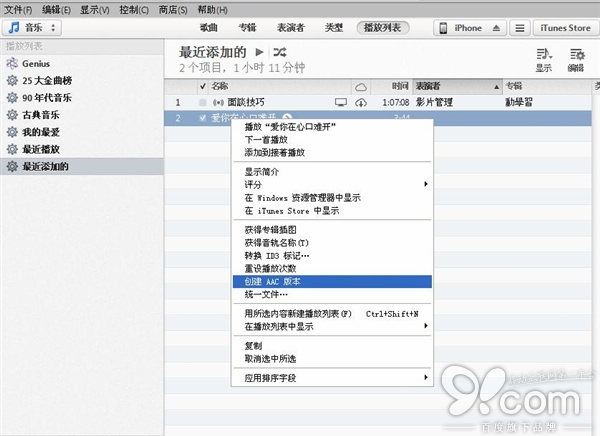Select the 我的最爱 playlist
This screenshot has height=436, width=600.
click(x=82, y=132)
